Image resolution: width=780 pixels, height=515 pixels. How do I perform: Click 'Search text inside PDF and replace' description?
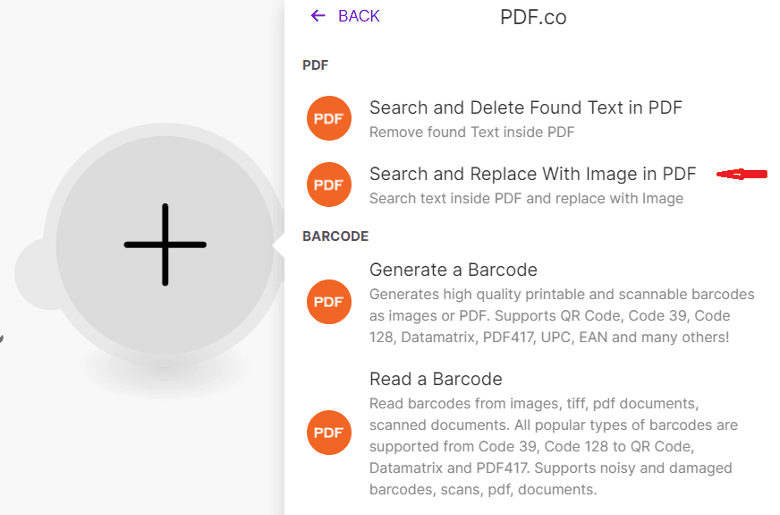526,198
